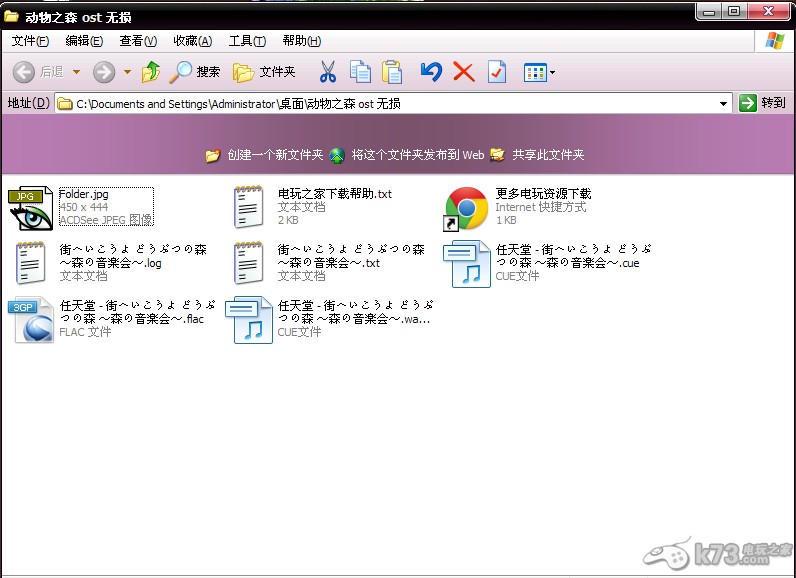The height and width of the screenshot is (578, 796).
Task: Click 共享此文件夹 link
Action: tap(547, 155)
